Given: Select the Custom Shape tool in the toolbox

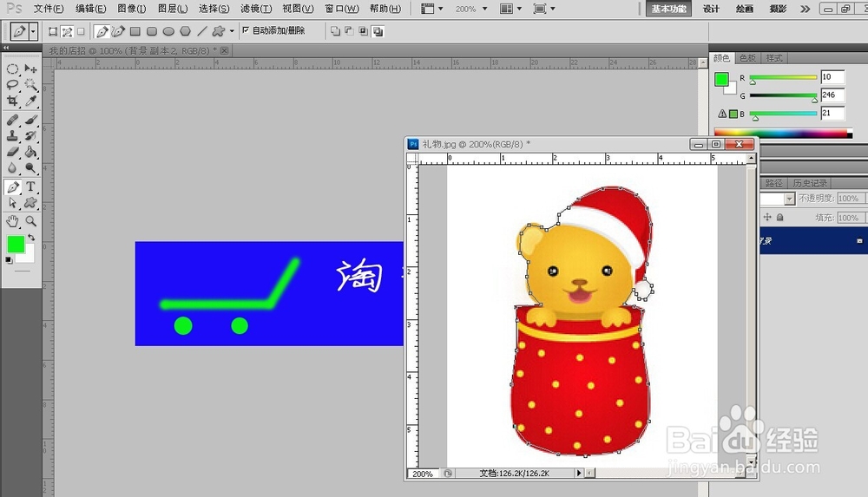Looking at the screenshot, I should pyautogui.click(x=31, y=203).
